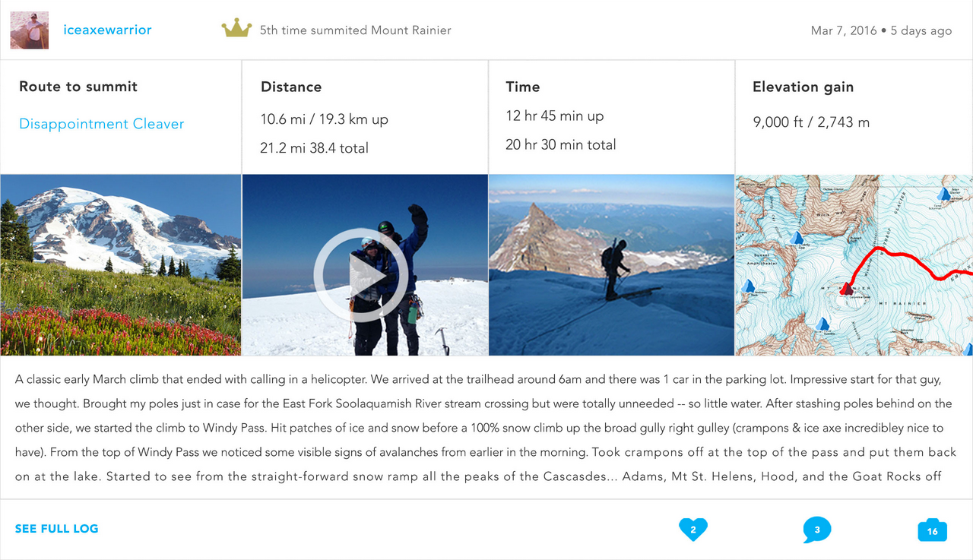Click the blue tent marker at left edge of map
The height and width of the screenshot is (560, 973).
coord(748,286)
